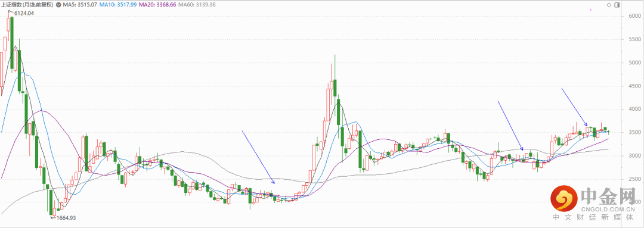The image size is (644, 228).
Task: Click the 2500 price axis label
Action: coord(635,180)
